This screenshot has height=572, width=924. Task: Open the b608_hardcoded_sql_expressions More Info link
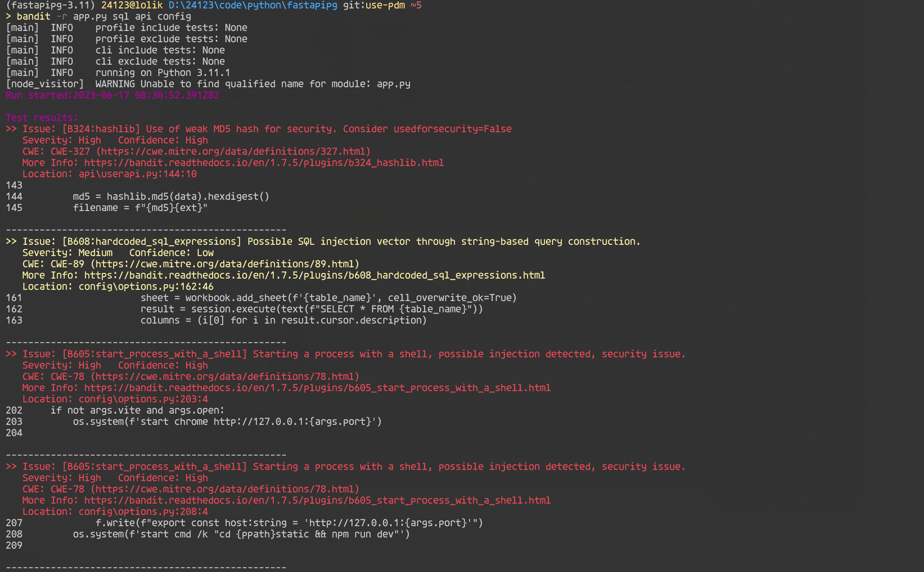[315, 275]
